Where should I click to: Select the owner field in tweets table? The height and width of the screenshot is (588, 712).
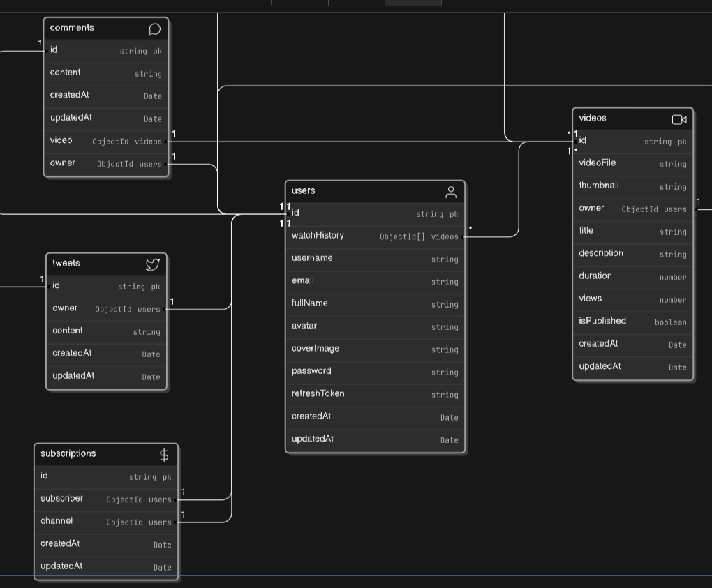107,310
